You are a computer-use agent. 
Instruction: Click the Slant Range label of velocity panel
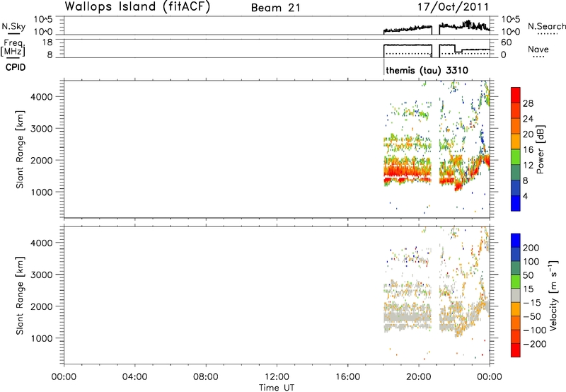[20, 296]
